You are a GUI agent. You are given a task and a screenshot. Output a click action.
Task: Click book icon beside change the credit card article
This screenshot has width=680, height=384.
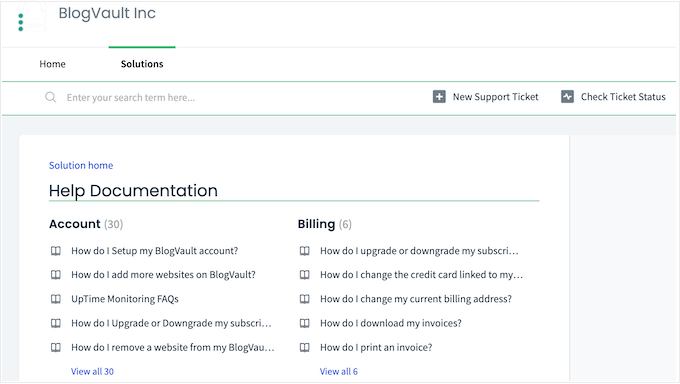(305, 275)
